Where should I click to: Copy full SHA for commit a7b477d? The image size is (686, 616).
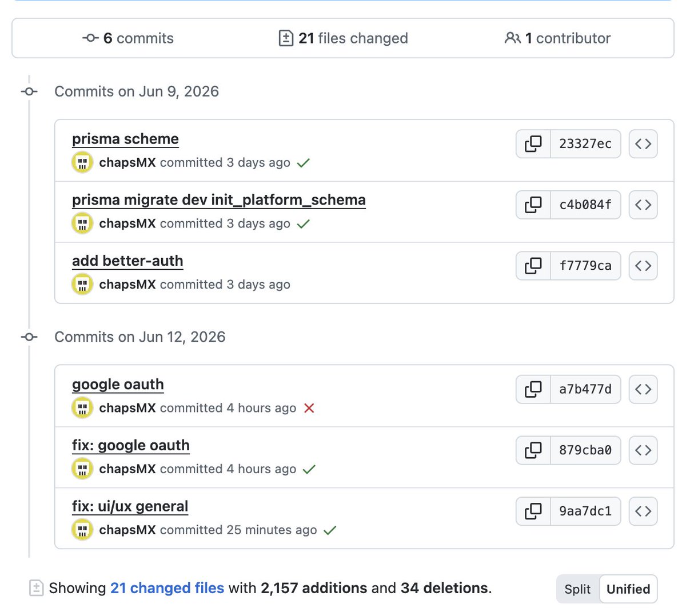tap(533, 389)
